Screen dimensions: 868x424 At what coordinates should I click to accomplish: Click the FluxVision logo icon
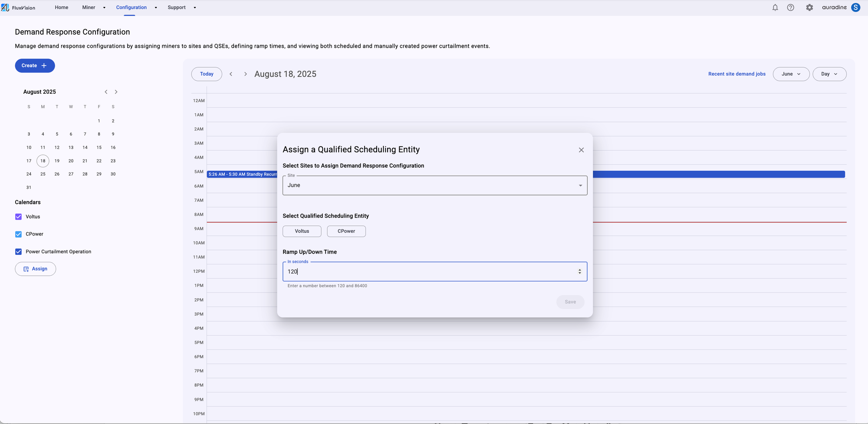coord(5,7)
